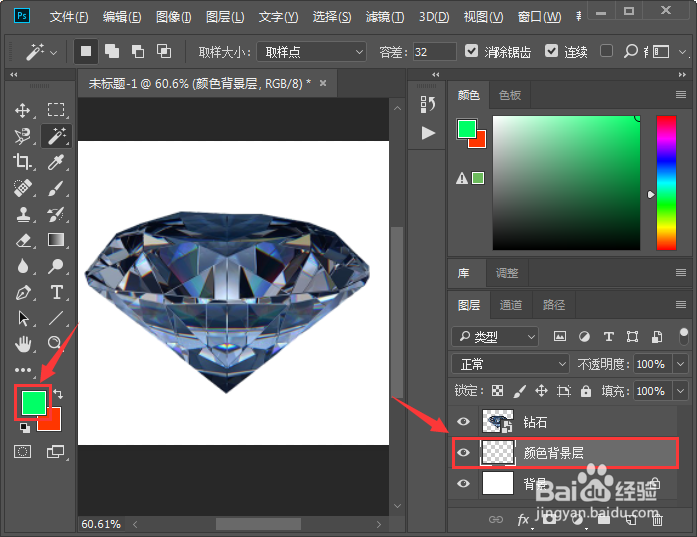Select the Brush tool
Image resolution: width=697 pixels, height=537 pixels.
pyautogui.click(x=56, y=188)
